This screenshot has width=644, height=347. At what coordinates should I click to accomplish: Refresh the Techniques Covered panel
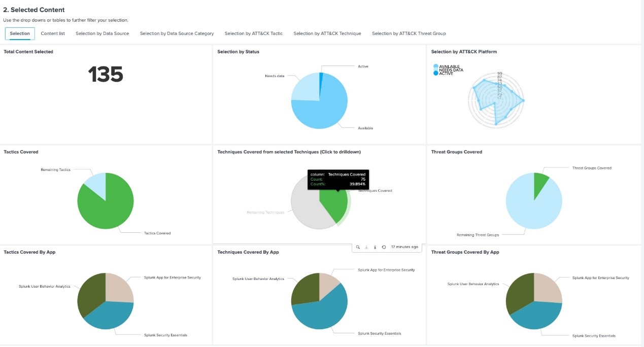tap(384, 247)
